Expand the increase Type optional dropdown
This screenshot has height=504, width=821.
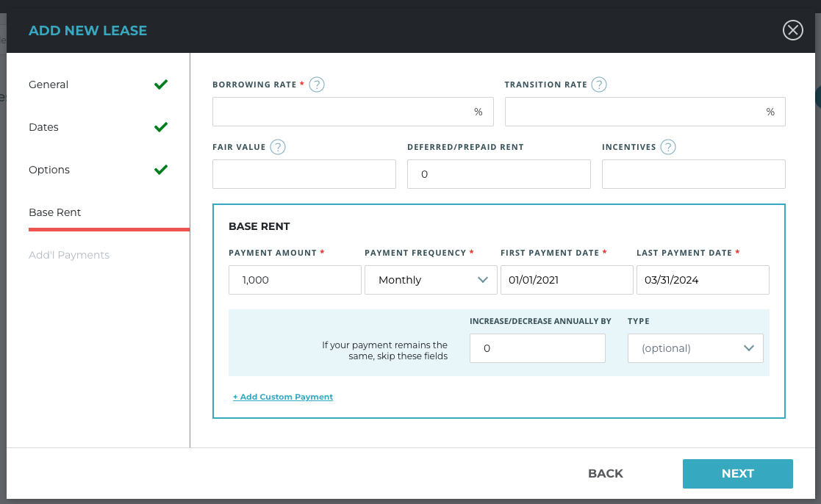tap(695, 348)
